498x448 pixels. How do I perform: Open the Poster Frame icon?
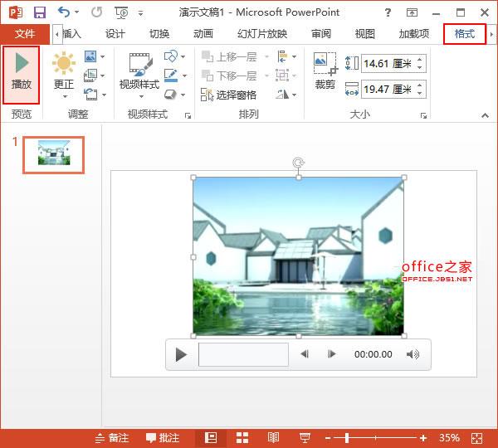tap(90, 75)
